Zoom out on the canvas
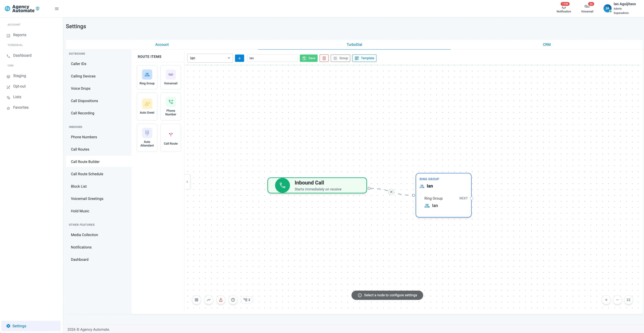Screen dimensions: 644x333 618,300
